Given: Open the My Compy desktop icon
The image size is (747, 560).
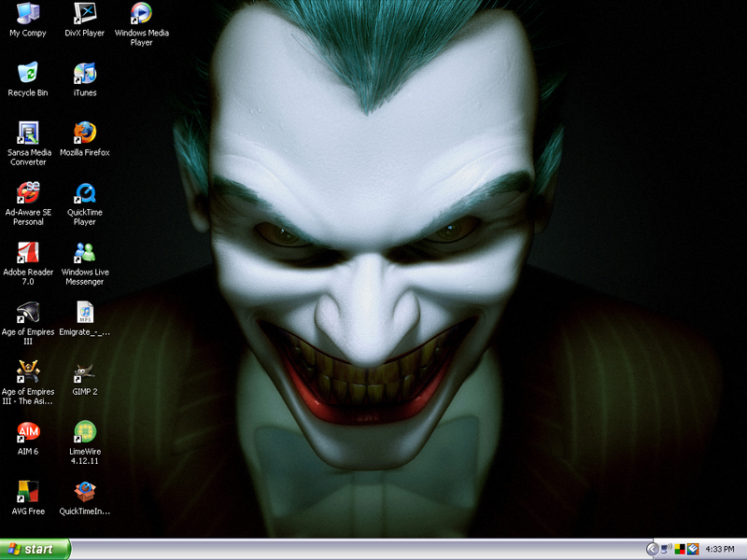Looking at the screenshot, I should point(28,14).
